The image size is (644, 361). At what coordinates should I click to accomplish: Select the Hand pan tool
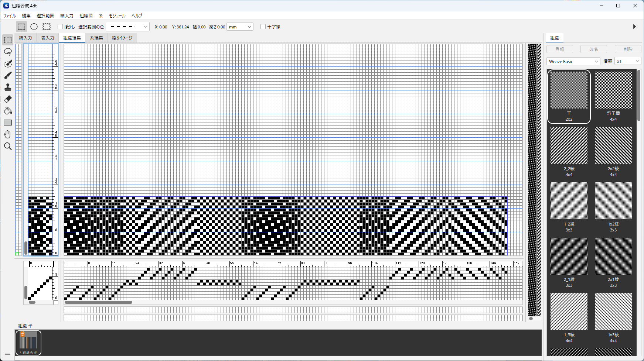(8, 134)
